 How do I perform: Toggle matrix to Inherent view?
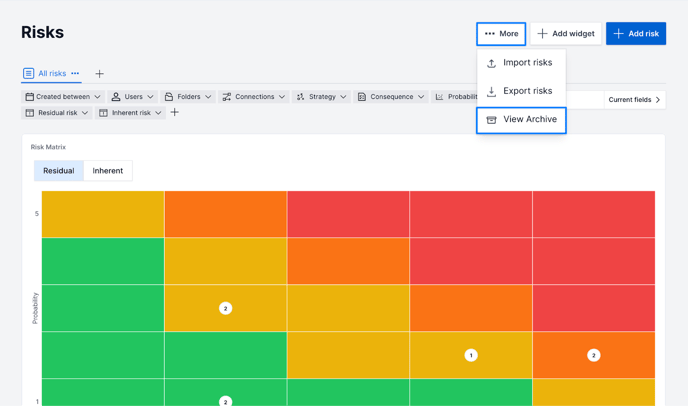coord(108,171)
